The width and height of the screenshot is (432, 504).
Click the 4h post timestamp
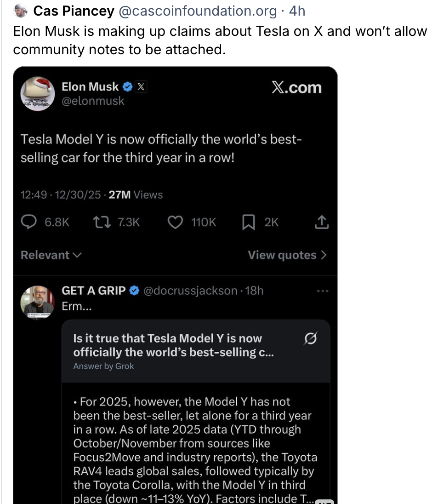(x=297, y=11)
